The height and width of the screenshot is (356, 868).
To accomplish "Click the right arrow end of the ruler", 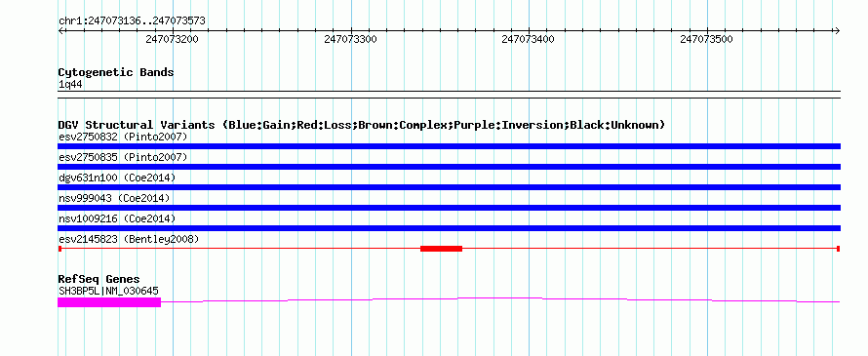I will click(x=837, y=30).
